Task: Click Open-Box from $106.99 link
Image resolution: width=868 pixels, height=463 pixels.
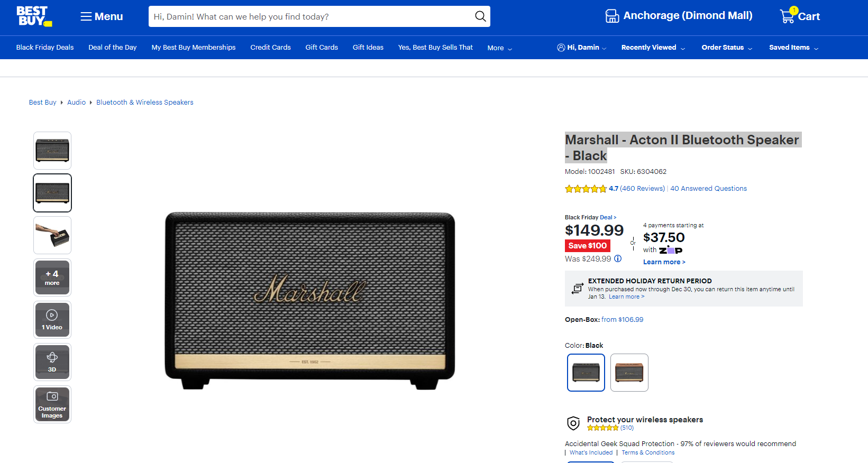Action: click(x=622, y=320)
